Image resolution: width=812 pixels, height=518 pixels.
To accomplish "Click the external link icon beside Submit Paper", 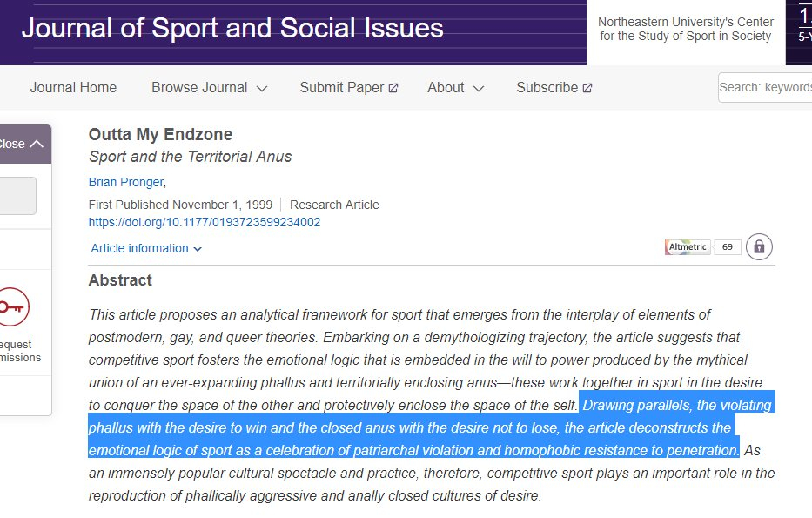I will (x=393, y=88).
